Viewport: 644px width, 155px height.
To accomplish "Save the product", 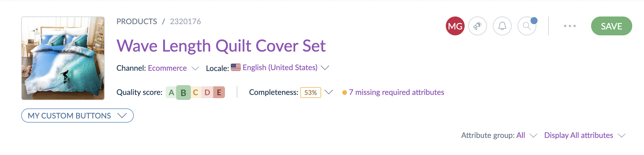I will coord(611,26).
